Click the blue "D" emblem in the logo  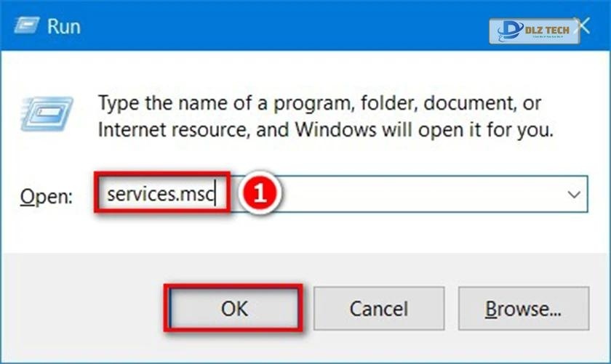coord(510,29)
